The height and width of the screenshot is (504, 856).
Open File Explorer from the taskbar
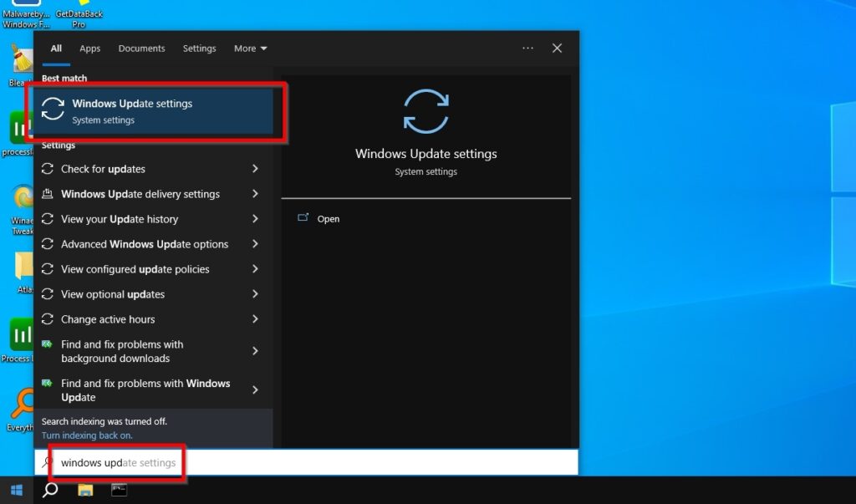coord(86,491)
